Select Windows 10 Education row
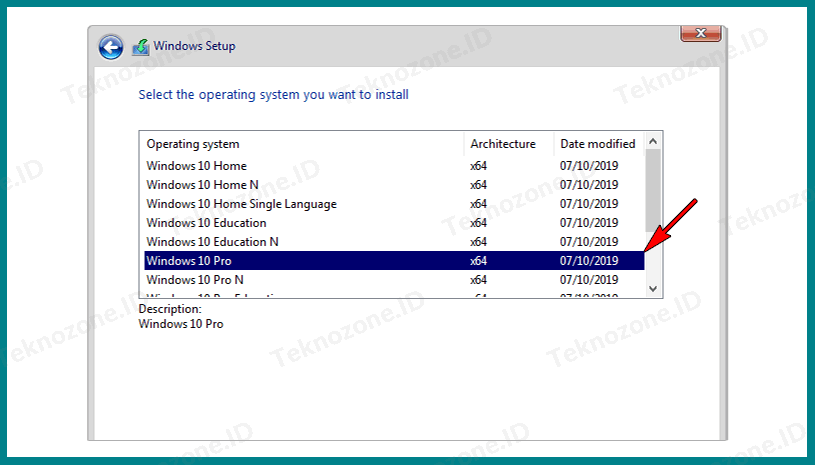Viewport: 815px width, 465px height. click(x=394, y=223)
